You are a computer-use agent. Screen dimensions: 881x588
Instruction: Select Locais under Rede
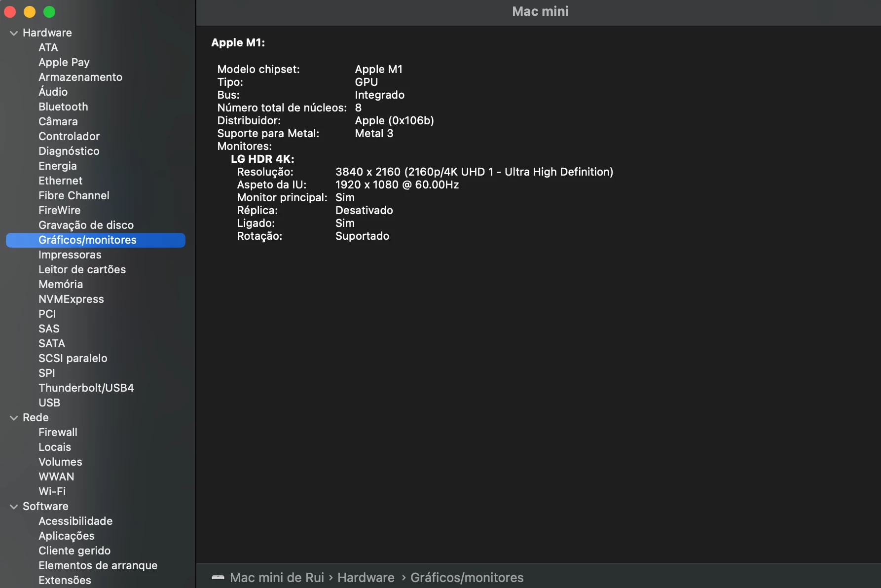tap(55, 447)
